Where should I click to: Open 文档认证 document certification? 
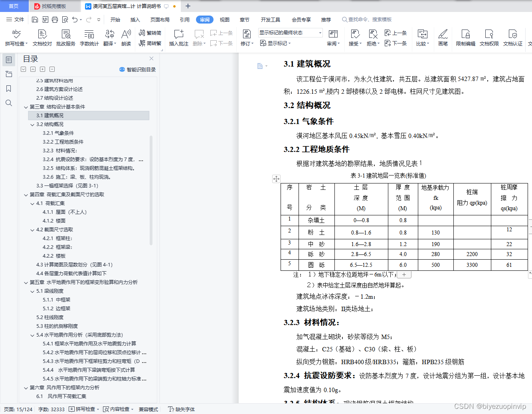coord(513,38)
